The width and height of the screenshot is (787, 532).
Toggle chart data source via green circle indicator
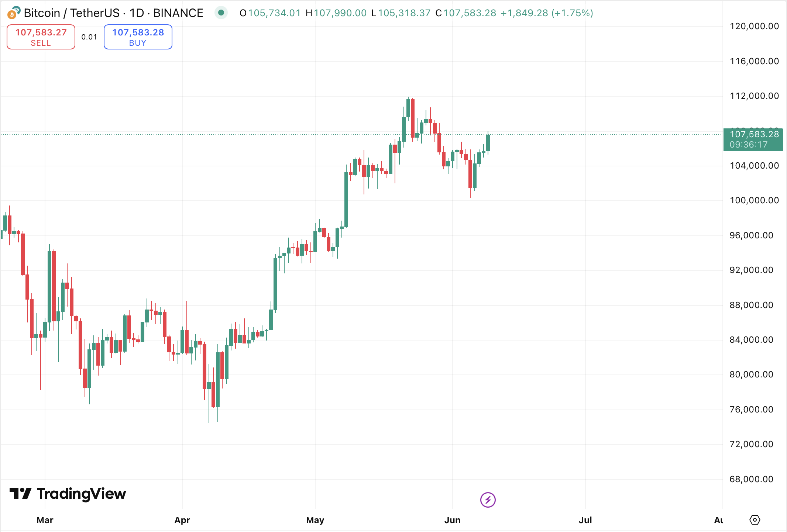pyautogui.click(x=221, y=13)
